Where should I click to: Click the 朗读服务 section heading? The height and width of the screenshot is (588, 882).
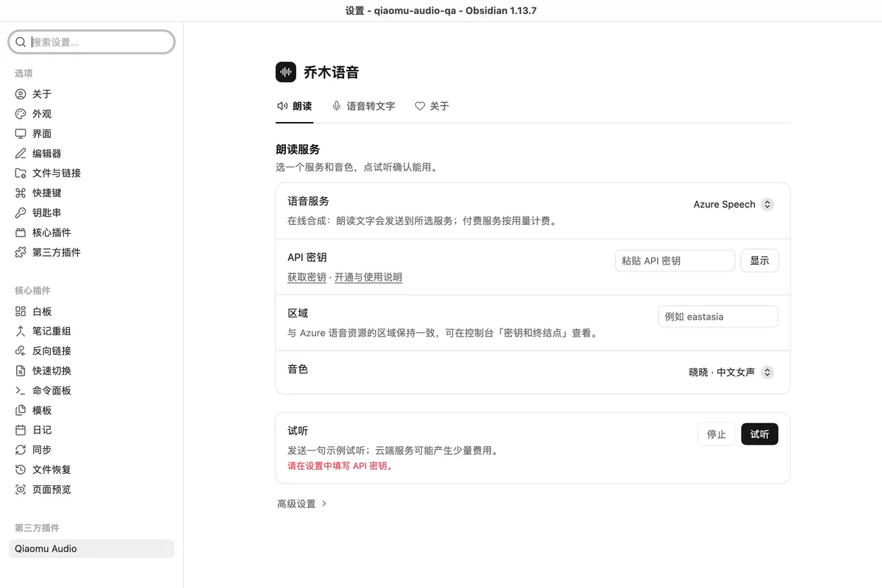click(x=298, y=150)
